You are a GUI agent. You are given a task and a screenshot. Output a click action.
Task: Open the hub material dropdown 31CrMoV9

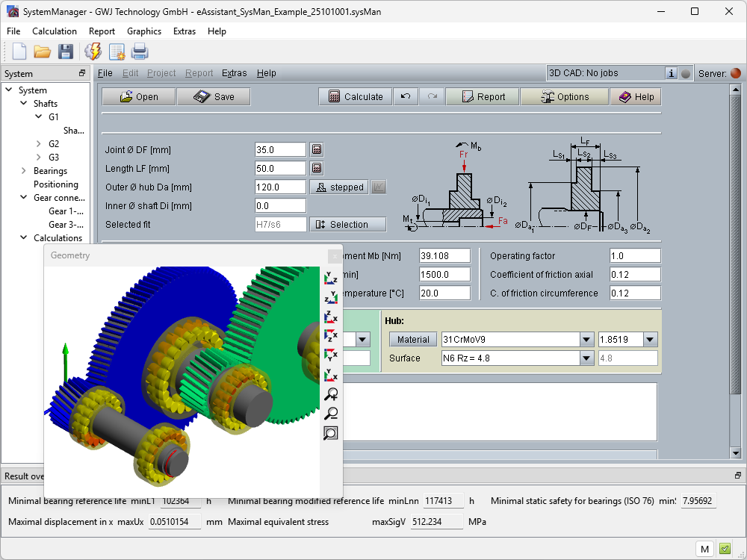coord(586,340)
